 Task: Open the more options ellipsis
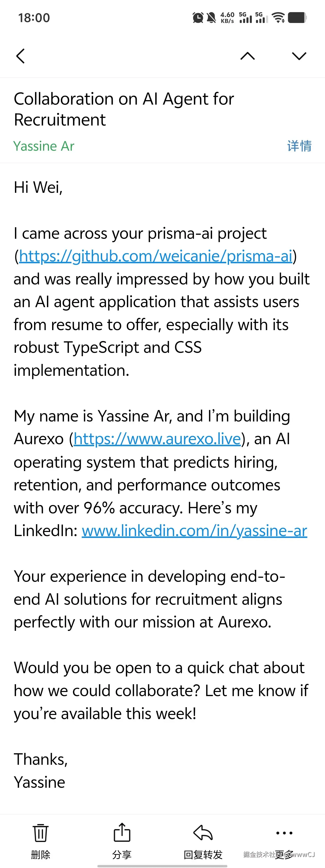[284, 833]
